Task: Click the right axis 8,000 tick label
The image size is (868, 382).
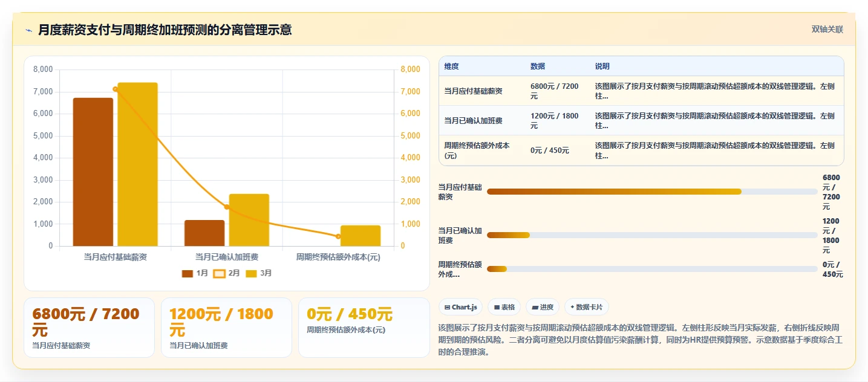Action: [x=411, y=70]
